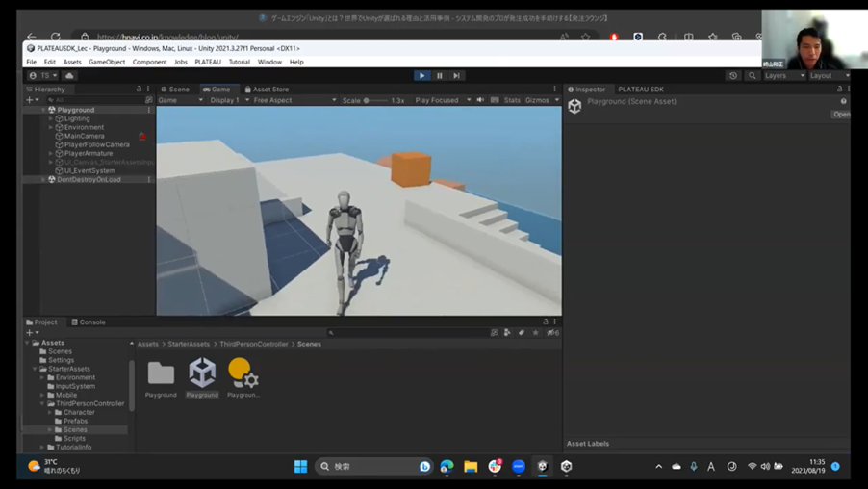Click the Project favorites star icon
The height and width of the screenshot is (489, 868).
535,333
